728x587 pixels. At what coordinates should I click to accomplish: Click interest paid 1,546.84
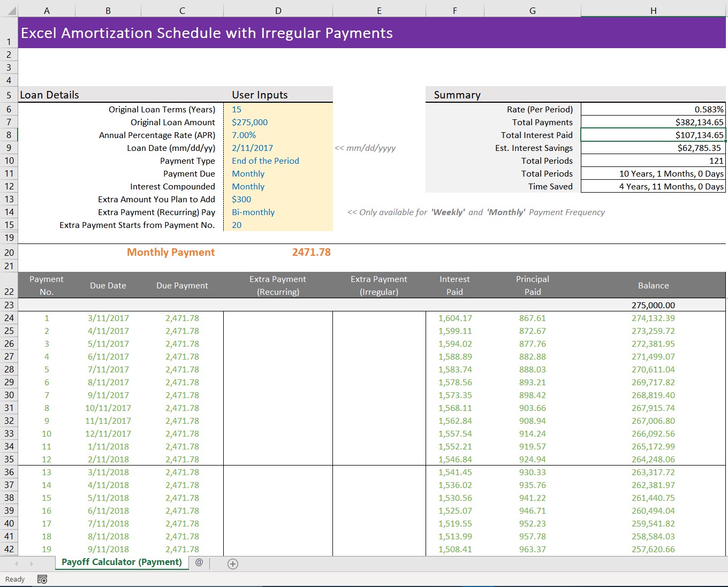[x=454, y=459]
